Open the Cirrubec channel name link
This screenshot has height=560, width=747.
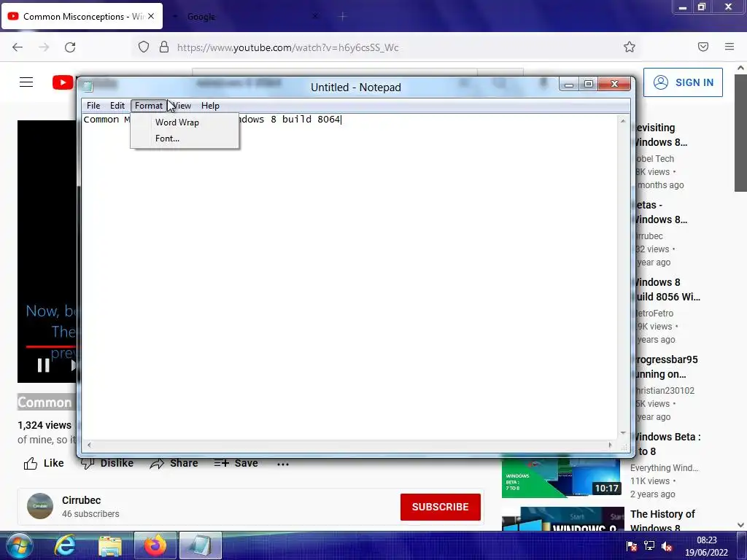point(82,500)
